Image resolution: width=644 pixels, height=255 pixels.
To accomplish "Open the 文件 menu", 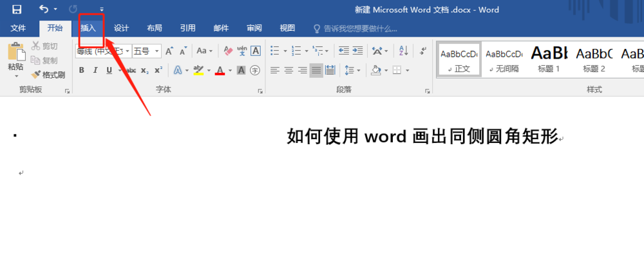I will [18, 28].
